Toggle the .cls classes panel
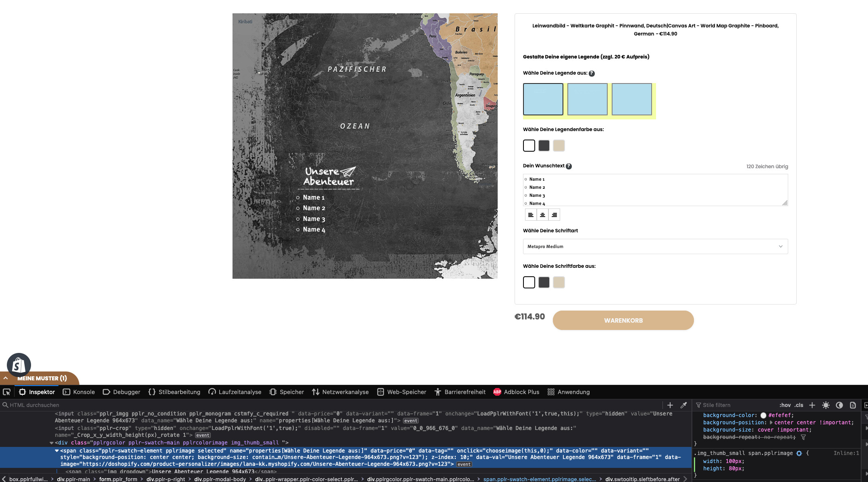The image size is (868, 482). [x=799, y=405]
